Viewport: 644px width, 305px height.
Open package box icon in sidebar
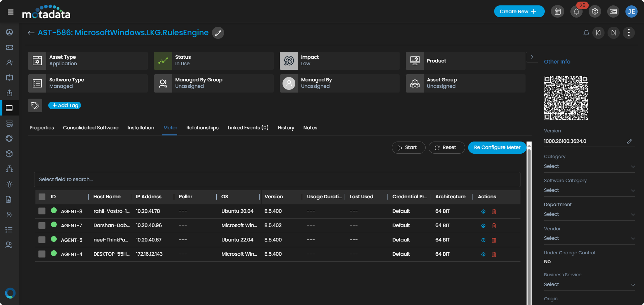pyautogui.click(x=9, y=154)
